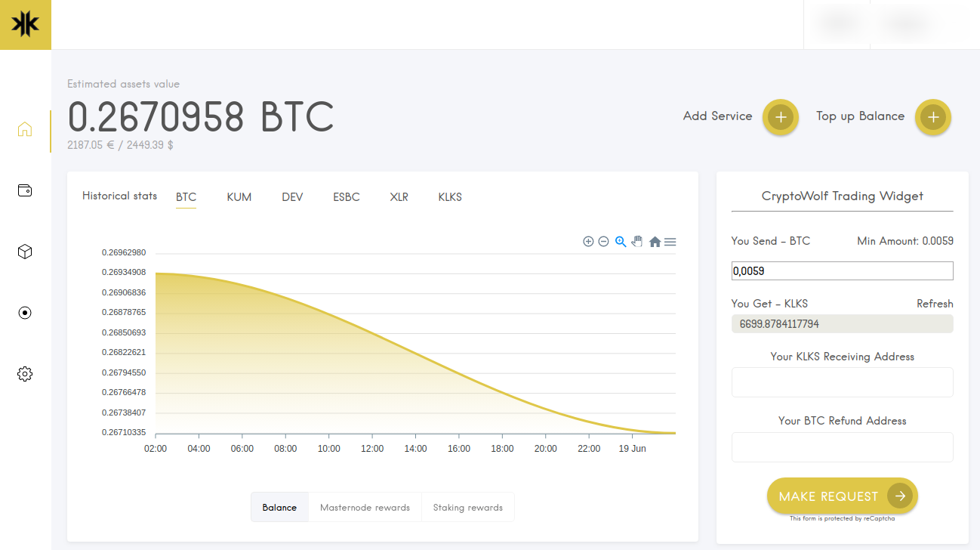Select the DEV historical stats tab
This screenshot has width=980, height=550.
(292, 197)
